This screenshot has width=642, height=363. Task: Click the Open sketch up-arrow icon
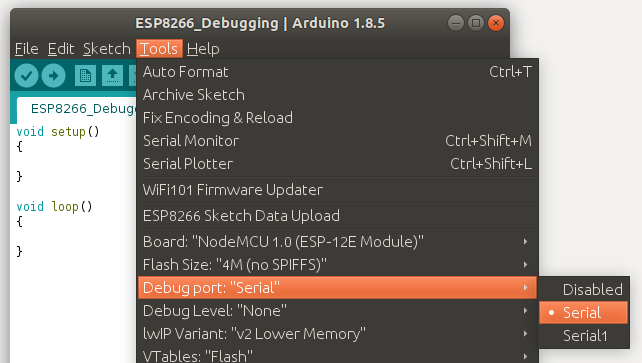click(x=113, y=76)
